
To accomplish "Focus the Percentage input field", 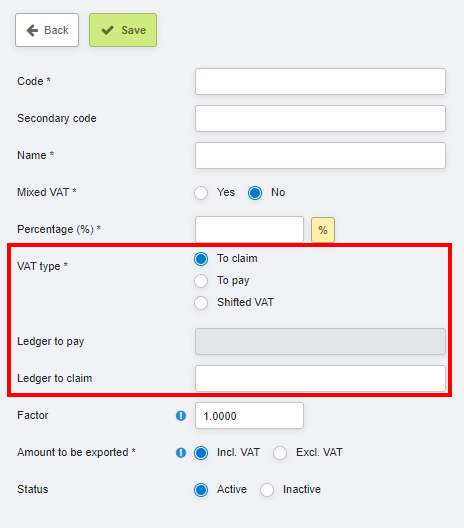I will (x=249, y=229).
